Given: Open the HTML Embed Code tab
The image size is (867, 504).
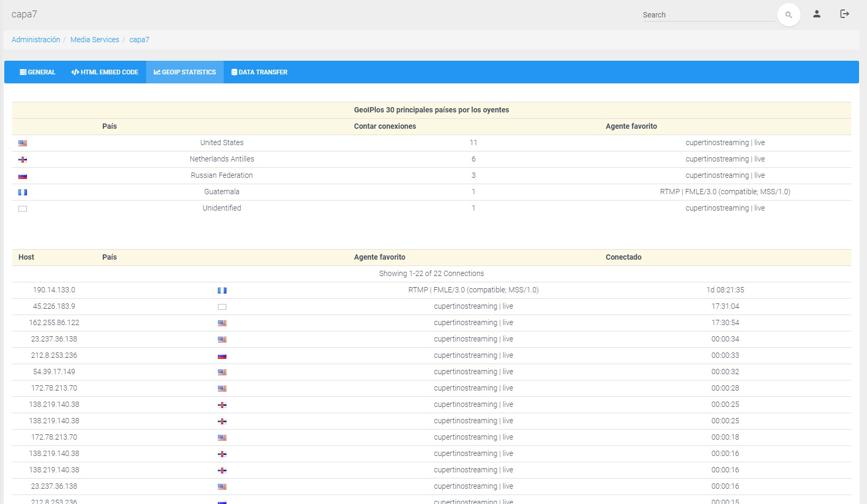Looking at the screenshot, I should click(x=105, y=72).
